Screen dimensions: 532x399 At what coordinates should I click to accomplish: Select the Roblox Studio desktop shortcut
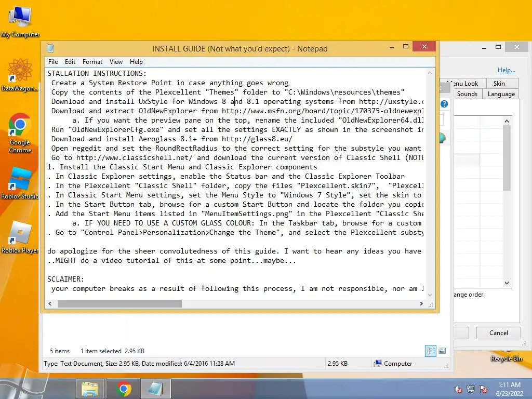(x=20, y=183)
